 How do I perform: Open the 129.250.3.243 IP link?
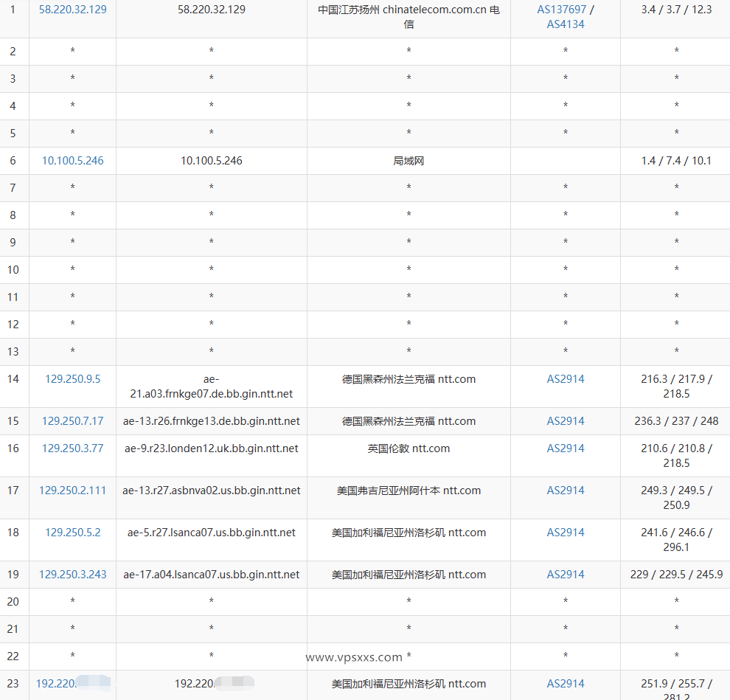tap(72, 575)
